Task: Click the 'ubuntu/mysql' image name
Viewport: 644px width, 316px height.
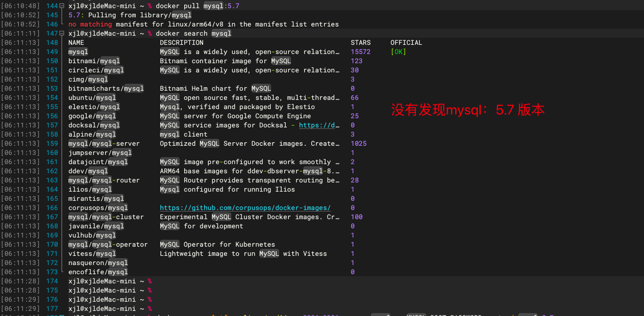Action: pos(92,98)
